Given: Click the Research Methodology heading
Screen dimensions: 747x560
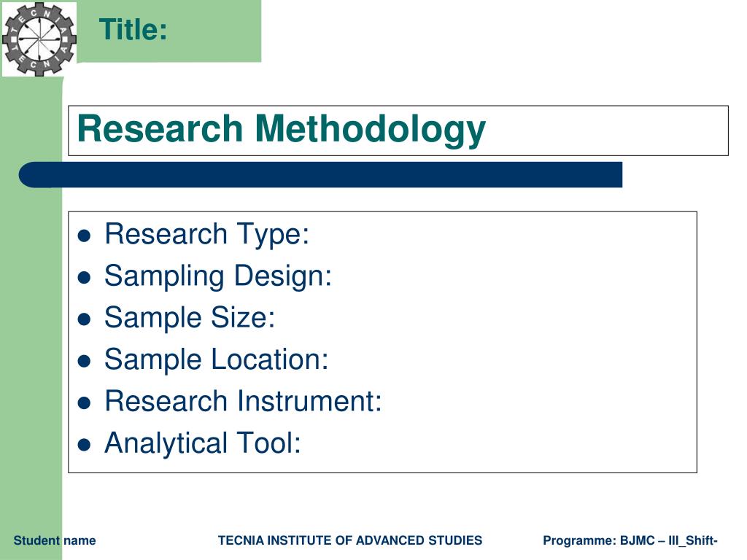Looking at the screenshot, I should [x=281, y=130].
